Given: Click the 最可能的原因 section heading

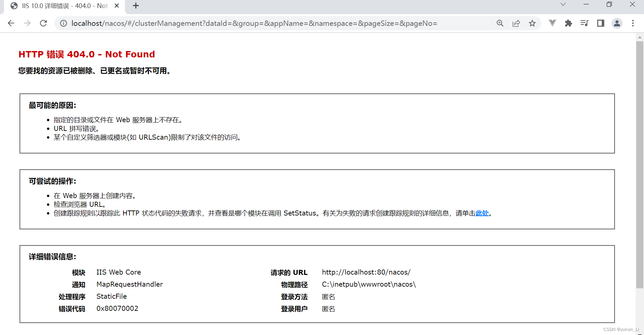Looking at the screenshot, I should click(52, 105).
